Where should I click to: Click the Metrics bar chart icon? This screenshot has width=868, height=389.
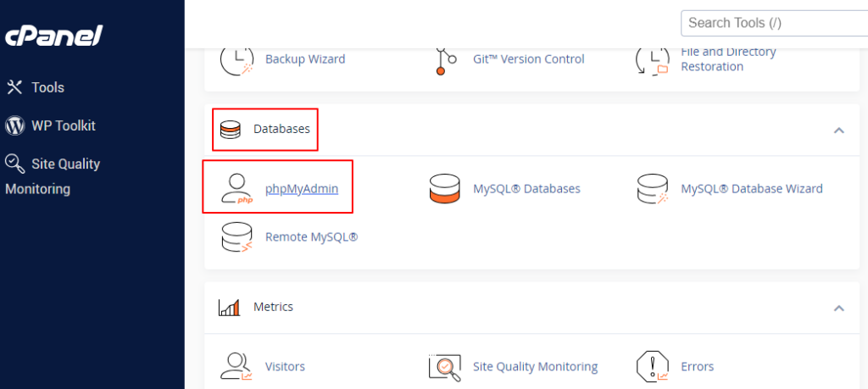229,307
